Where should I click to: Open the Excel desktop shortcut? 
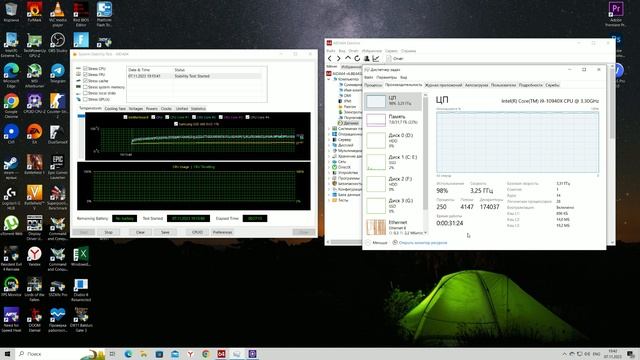click(80, 256)
